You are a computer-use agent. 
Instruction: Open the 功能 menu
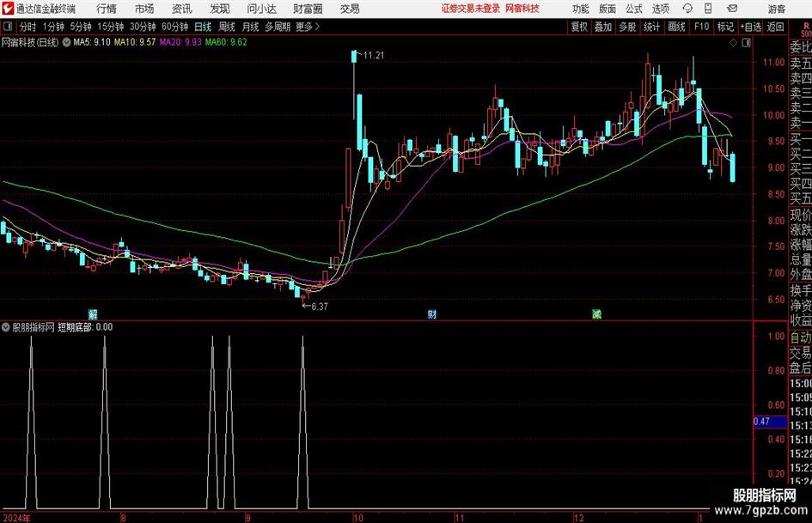click(581, 9)
